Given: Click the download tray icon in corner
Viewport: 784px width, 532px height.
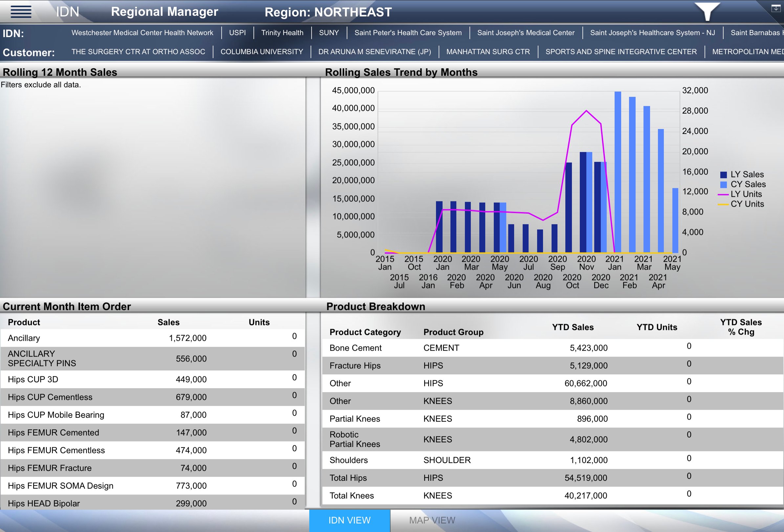Looking at the screenshot, I should tap(775, 9).
